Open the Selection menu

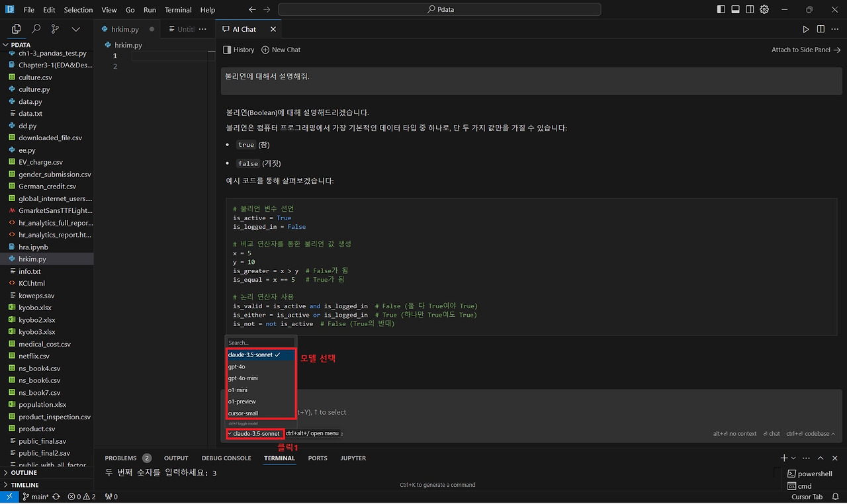pos(78,10)
